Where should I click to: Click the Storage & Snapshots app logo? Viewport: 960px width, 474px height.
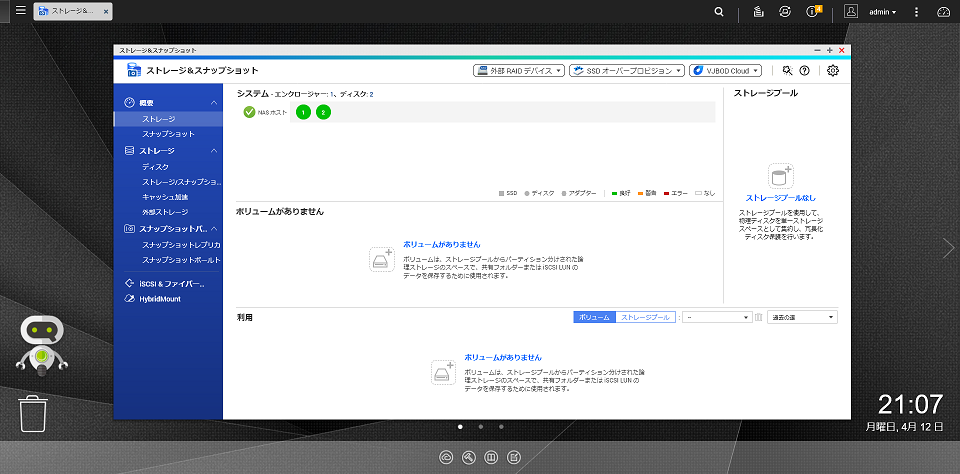134,70
